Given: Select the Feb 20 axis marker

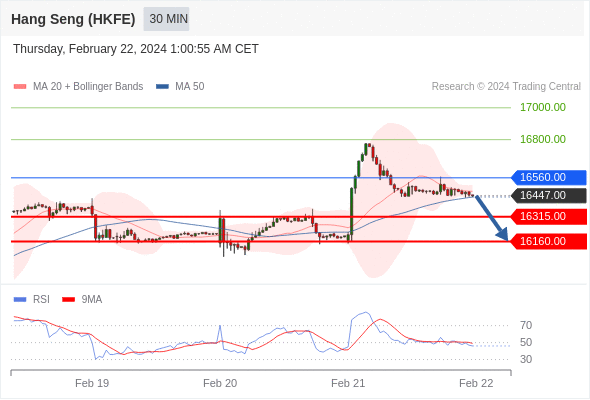Looking at the screenshot, I should pyautogui.click(x=220, y=383).
